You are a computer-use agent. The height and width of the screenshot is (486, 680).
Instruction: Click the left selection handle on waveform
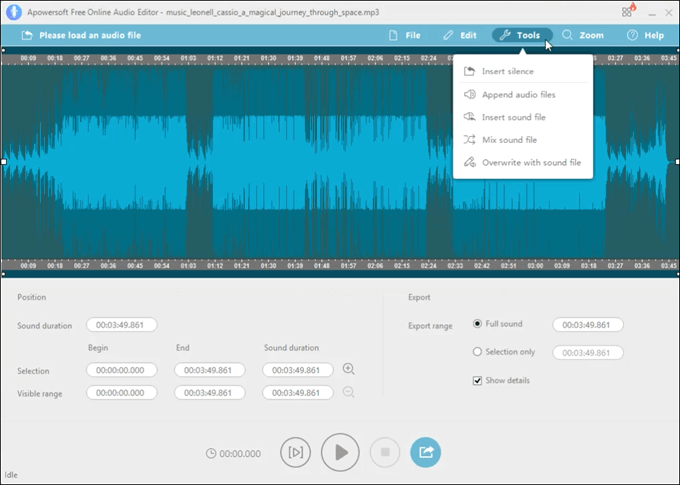click(x=3, y=162)
